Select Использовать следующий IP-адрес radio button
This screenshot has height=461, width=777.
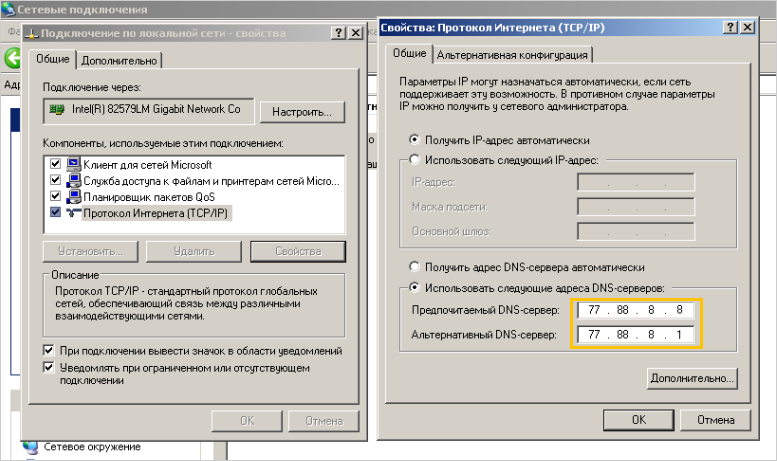point(414,161)
